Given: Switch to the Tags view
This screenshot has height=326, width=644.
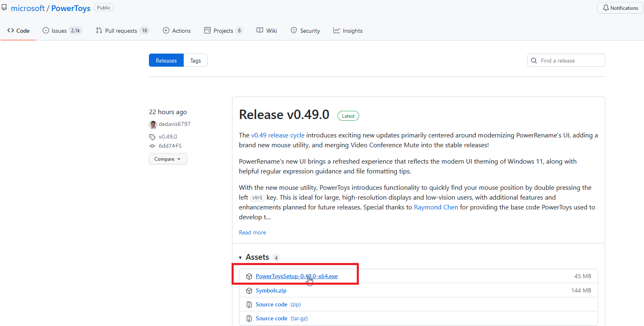Looking at the screenshot, I should (x=196, y=61).
